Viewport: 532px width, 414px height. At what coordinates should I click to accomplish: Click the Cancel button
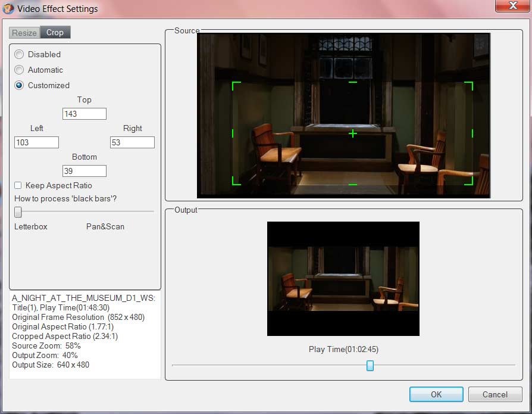[x=495, y=394]
